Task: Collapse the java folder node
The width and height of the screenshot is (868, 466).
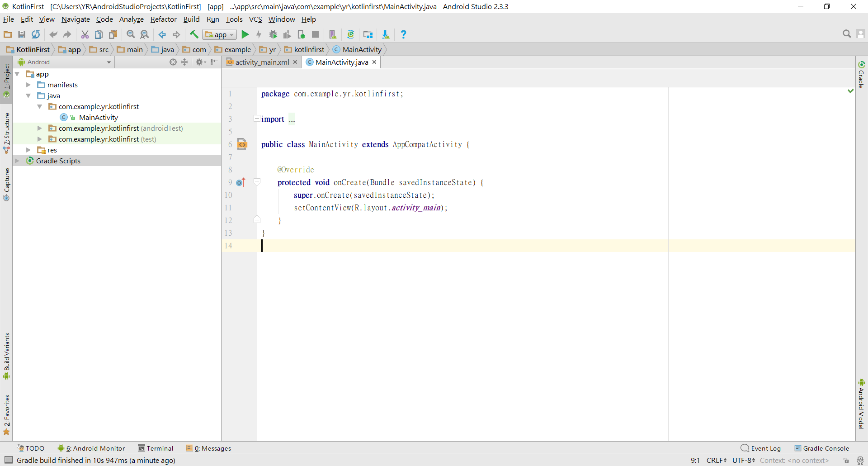Action: 28,95
